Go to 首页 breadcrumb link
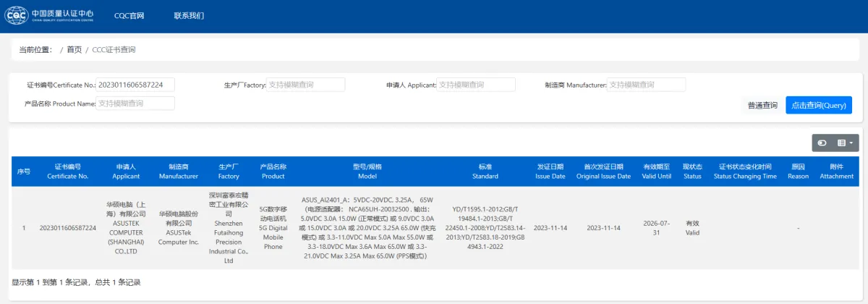 point(75,50)
